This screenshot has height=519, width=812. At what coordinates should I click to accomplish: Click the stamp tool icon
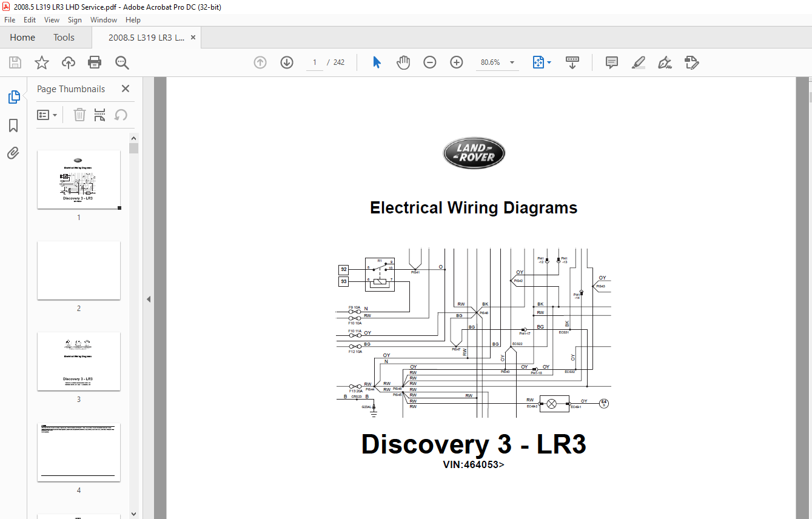[x=692, y=62]
